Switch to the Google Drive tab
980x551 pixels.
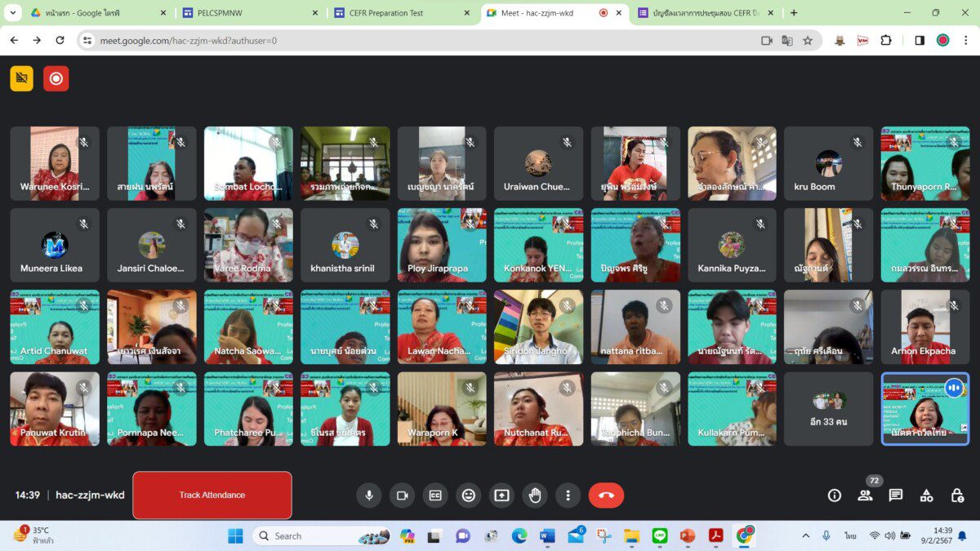click(x=98, y=13)
